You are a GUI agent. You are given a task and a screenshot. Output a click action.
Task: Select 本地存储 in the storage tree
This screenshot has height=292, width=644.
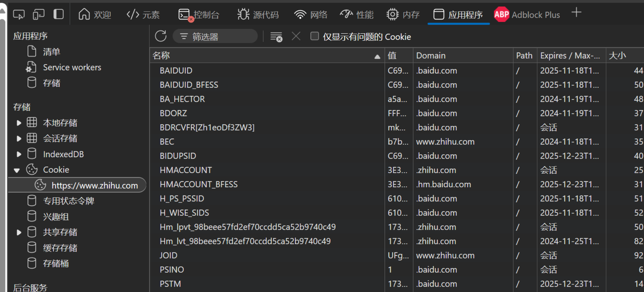(x=60, y=123)
